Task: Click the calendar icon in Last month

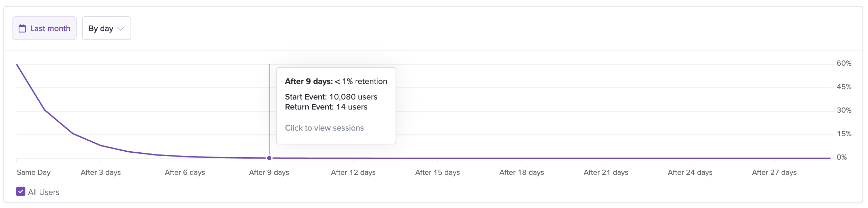Action: coord(22,28)
